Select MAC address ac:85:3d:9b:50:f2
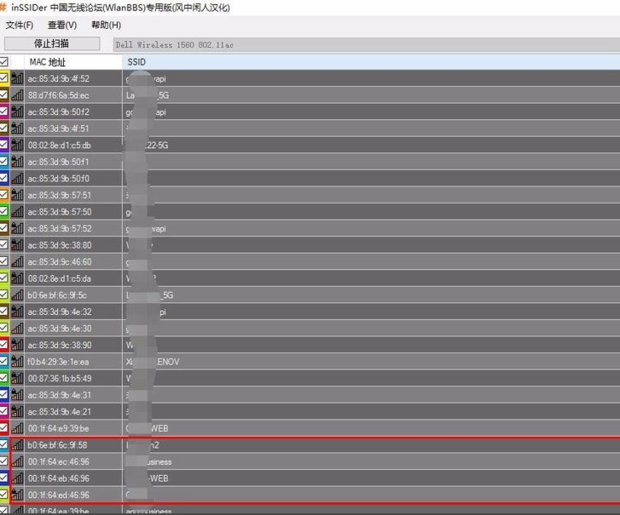 (59, 112)
